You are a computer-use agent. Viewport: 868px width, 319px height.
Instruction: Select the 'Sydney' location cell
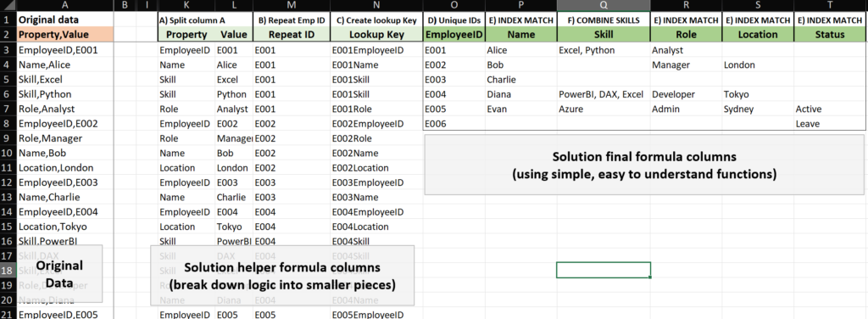[x=758, y=109]
